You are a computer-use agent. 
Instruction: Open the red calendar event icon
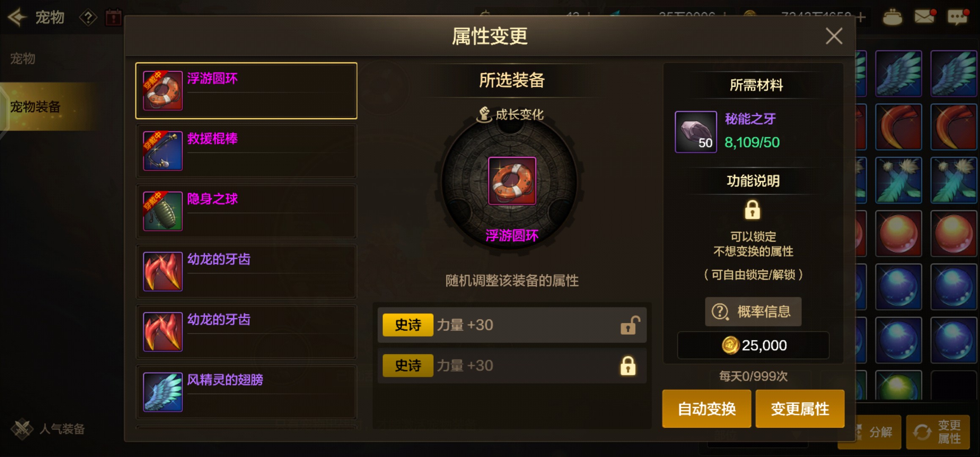pos(113,18)
